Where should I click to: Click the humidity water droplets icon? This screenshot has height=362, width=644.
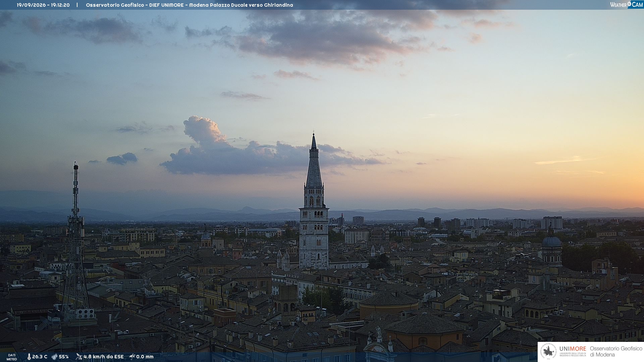point(54,357)
